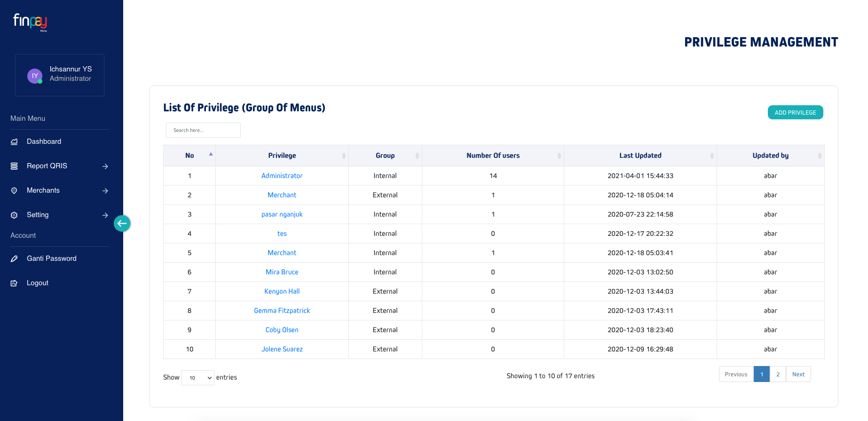Click the Merchants location pin icon
868x421 pixels.
(14, 190)
